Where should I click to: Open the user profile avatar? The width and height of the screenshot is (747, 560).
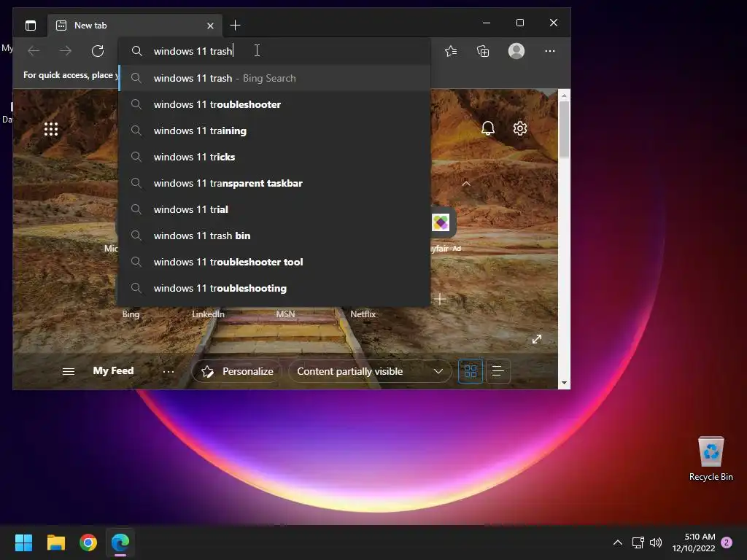(516, 51)
